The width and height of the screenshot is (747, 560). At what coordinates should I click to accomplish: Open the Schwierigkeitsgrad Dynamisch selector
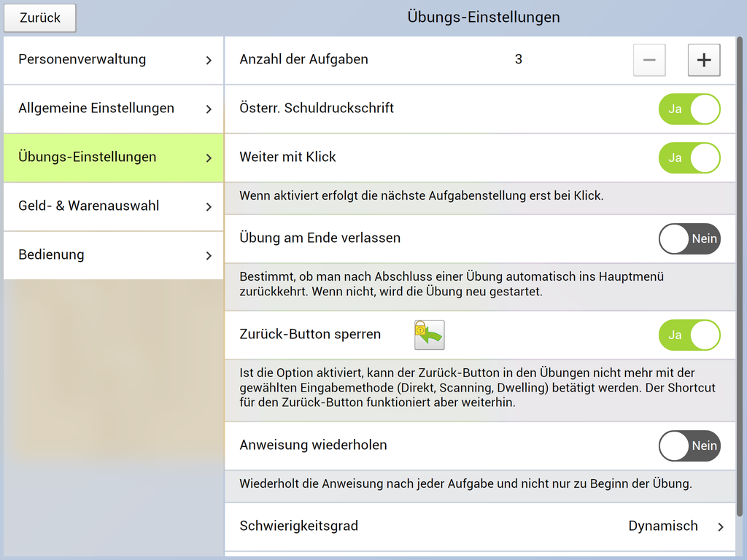662,526
